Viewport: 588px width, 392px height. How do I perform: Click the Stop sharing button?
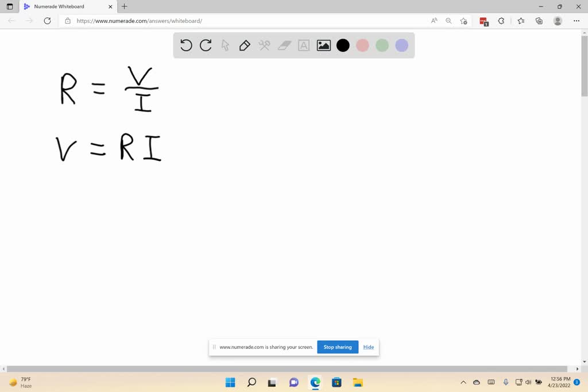coord(337,347)
